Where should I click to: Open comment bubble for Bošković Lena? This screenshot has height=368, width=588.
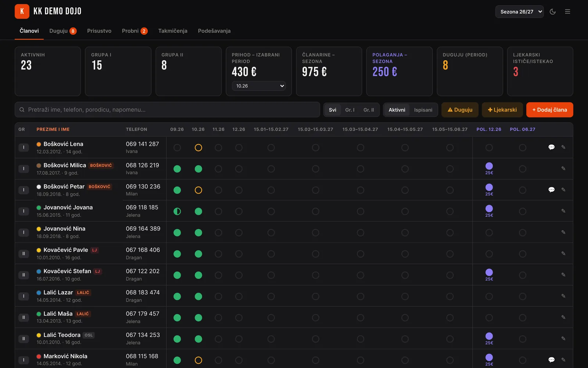551,147
